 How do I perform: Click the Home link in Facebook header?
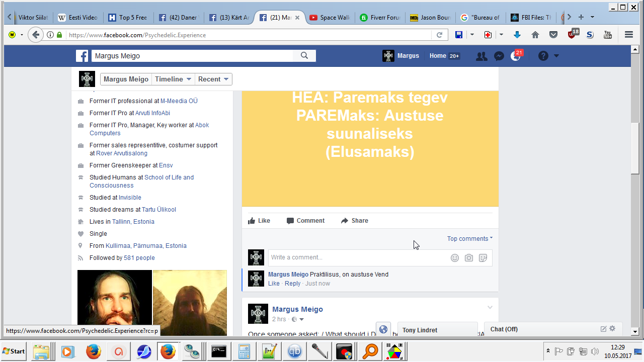click(438, 56)
